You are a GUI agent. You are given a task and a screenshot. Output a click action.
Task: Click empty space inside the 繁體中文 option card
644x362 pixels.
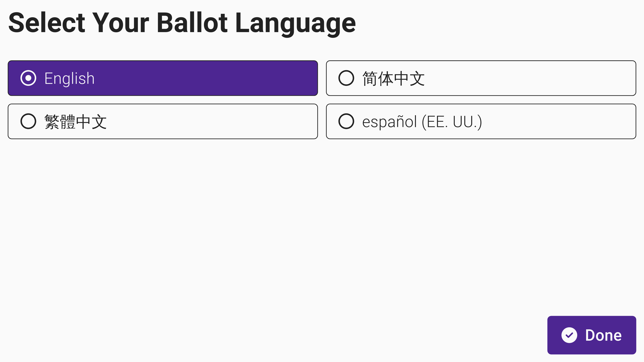pos(213,121)
